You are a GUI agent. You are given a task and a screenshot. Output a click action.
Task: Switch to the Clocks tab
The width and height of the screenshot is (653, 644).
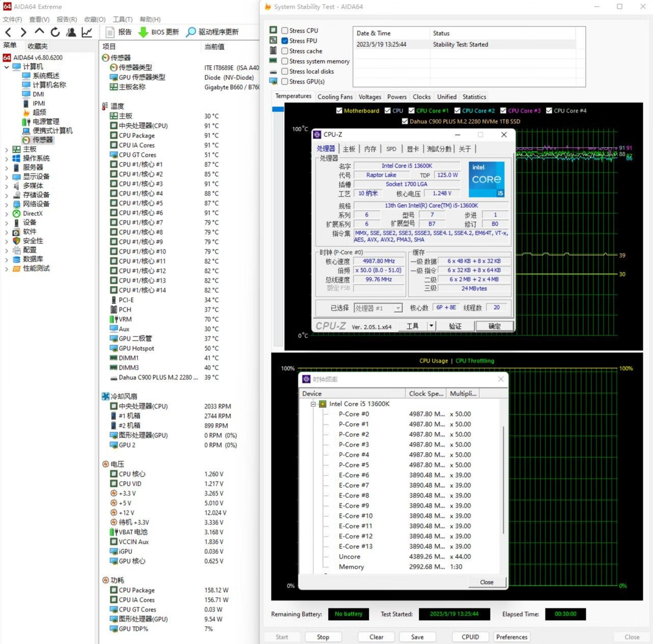(422, 97)
